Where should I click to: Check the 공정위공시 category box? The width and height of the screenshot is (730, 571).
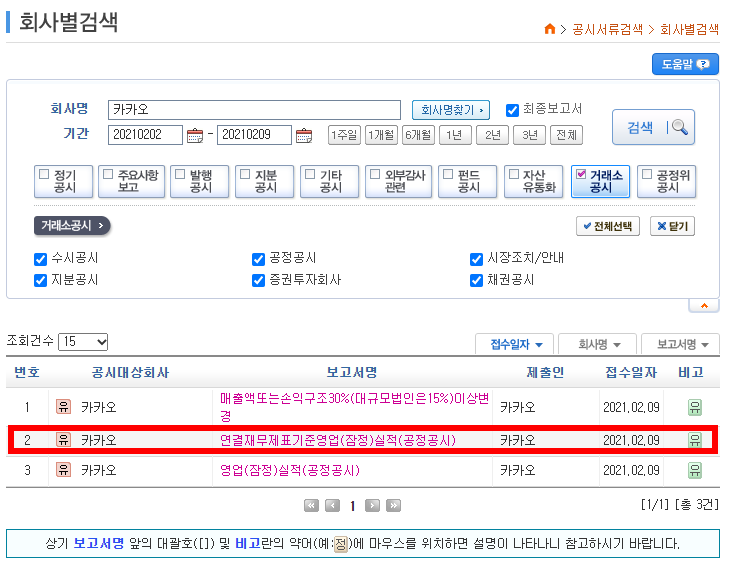[647, 174]
